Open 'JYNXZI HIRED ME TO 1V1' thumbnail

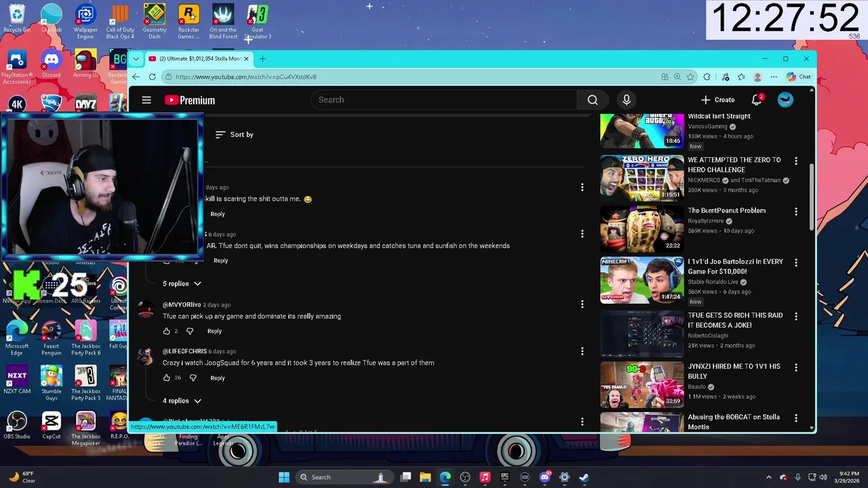(642, 384)
